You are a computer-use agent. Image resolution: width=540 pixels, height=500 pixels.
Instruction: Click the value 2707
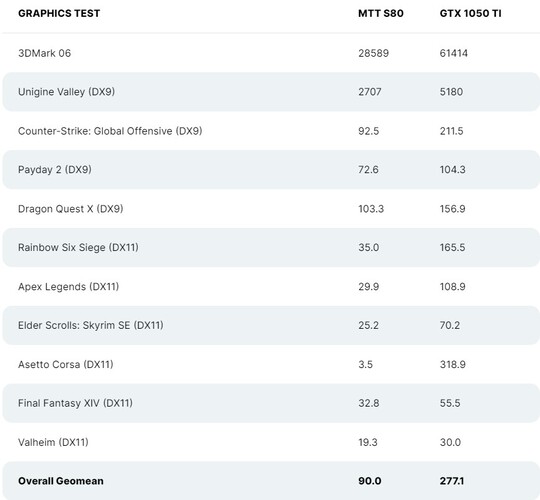pos(370,92)
